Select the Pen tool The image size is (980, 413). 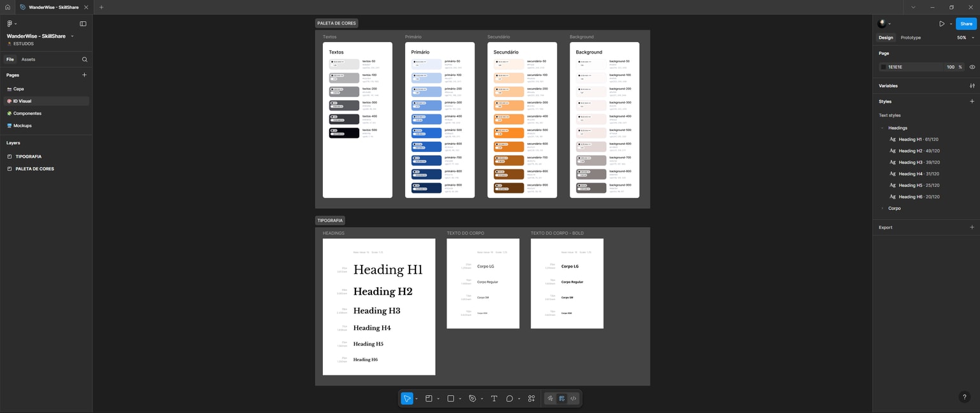472,398
